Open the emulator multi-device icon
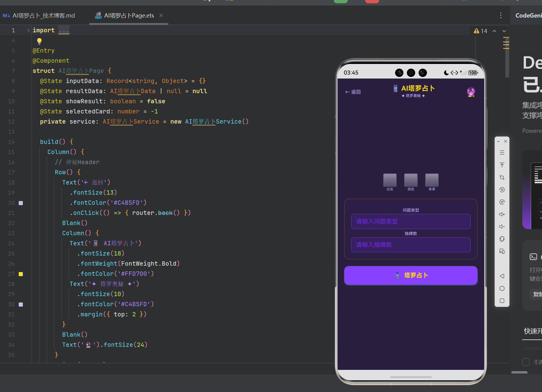 pos(502,251)
